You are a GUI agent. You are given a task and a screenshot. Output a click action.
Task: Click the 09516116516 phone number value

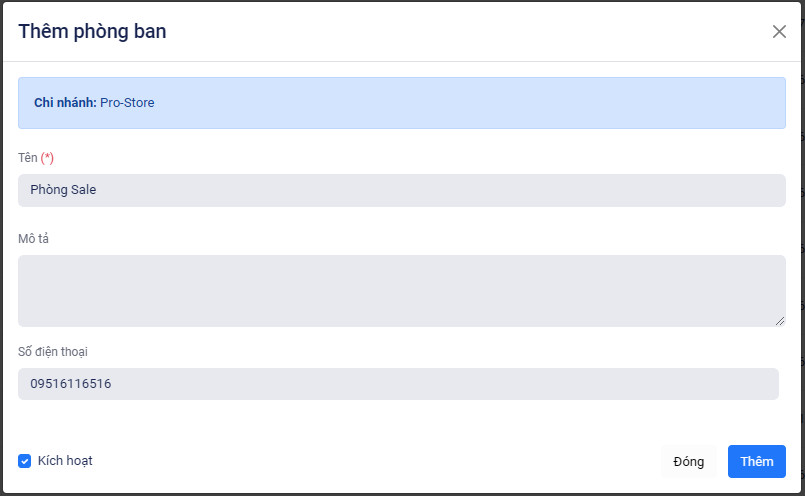click(70, 384)
